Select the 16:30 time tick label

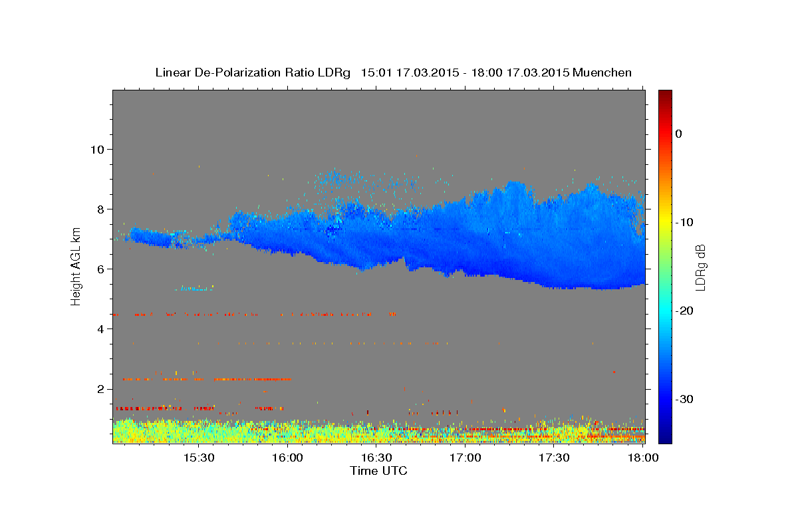click(376, 458)
